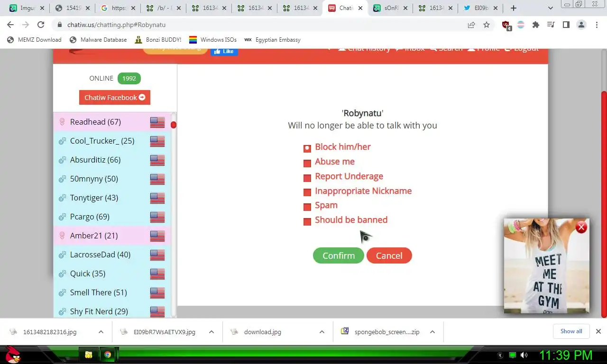
Task: Confirm blocking the user
Action: (x=339, y=255)
